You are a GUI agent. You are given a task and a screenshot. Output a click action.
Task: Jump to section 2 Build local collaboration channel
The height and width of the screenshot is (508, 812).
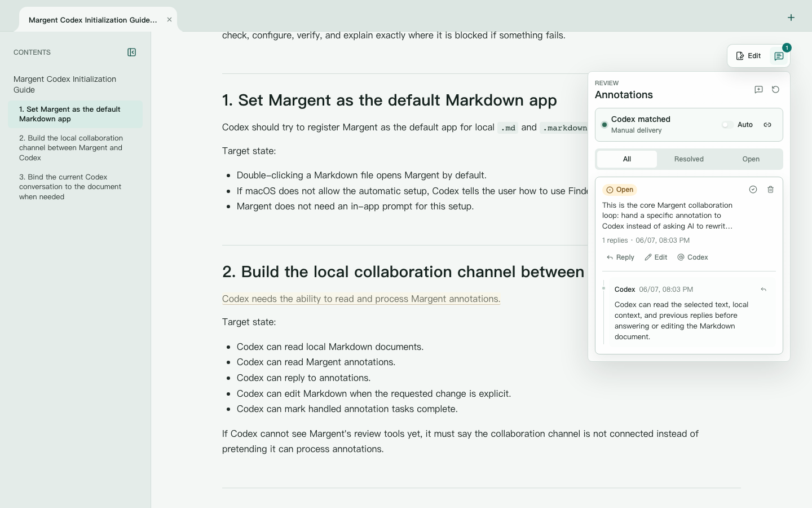75,148
